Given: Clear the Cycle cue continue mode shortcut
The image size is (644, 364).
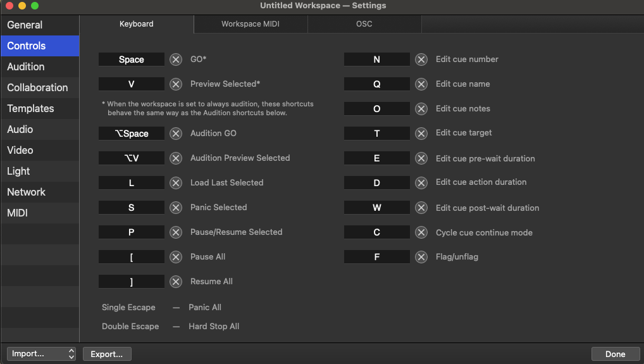Looking at the screenshot, I should [421, 232].
